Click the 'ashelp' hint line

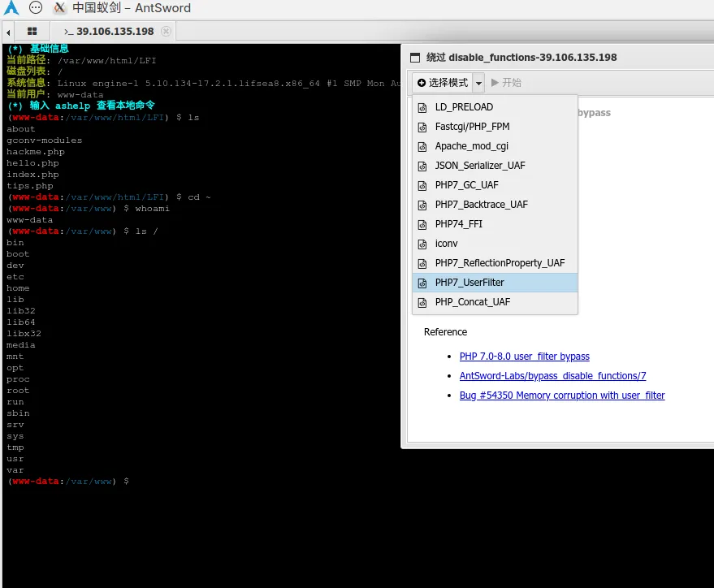[81, 106]
